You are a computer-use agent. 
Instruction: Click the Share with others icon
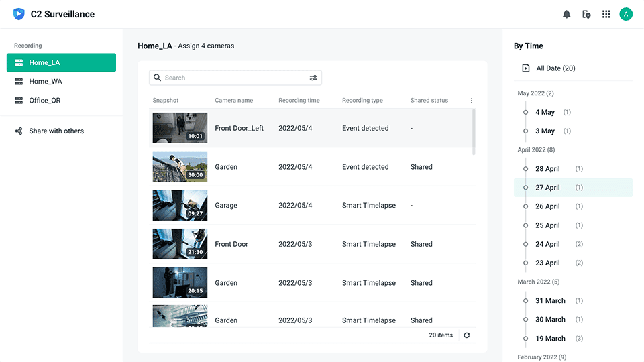tap(19, 131)
